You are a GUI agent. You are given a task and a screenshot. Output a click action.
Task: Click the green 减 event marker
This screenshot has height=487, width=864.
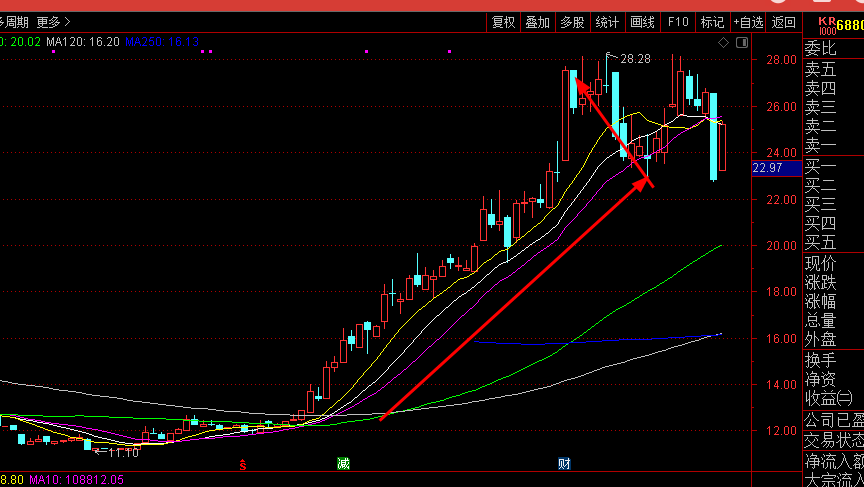pos(343,464)
